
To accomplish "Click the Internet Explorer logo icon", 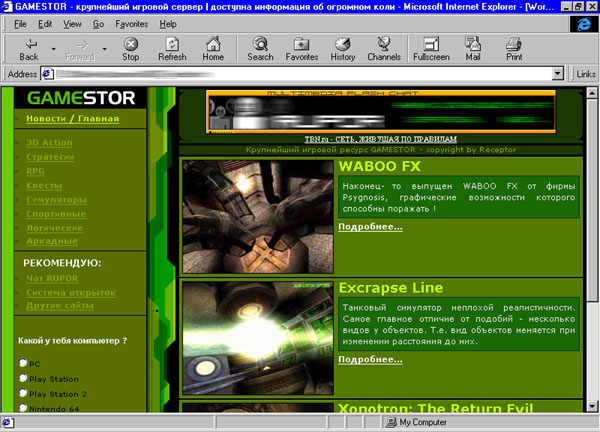I will (584, 24).
